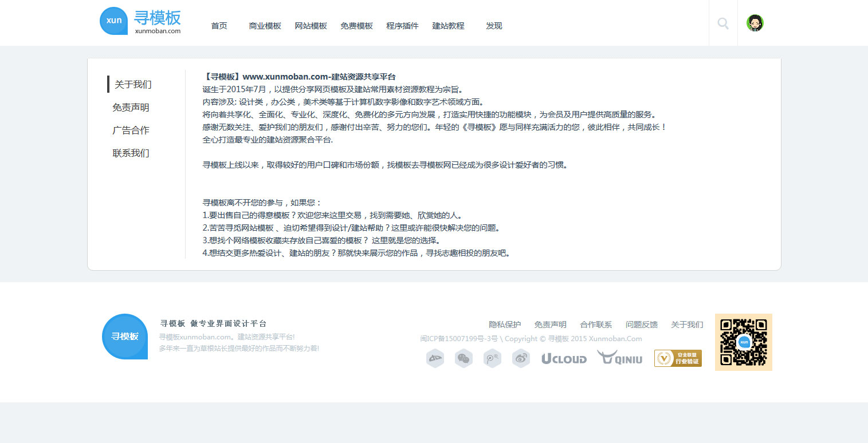Select 程序插件 in the top navigation
Viewport: 868px width, 443px height.
[x=402, y=26]
